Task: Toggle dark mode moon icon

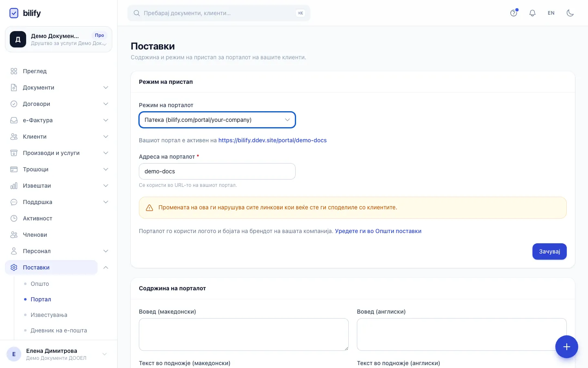Action: tap(570, 13)
